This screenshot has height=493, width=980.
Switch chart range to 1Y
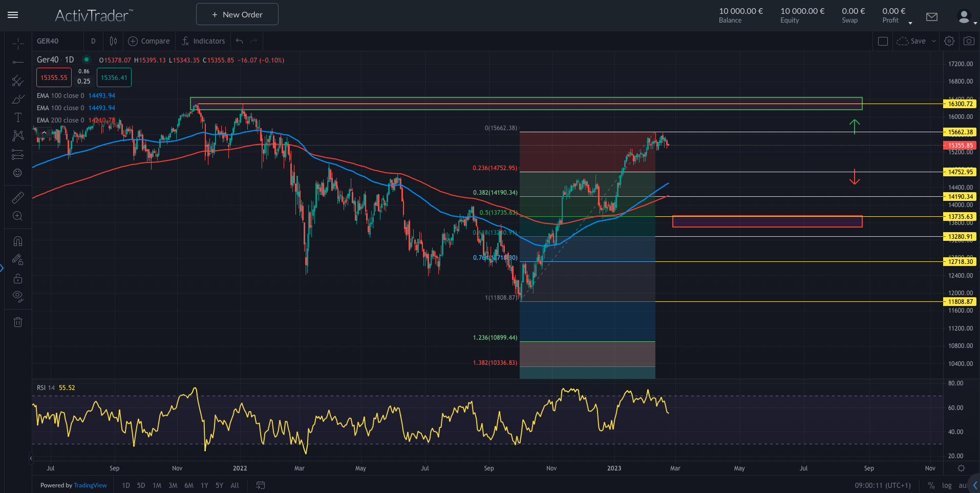coord(204,485)
